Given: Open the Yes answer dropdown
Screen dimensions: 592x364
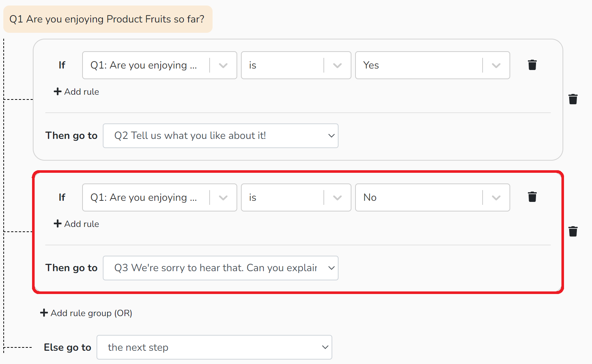Looking at the screenshot, I should (432, 65).
